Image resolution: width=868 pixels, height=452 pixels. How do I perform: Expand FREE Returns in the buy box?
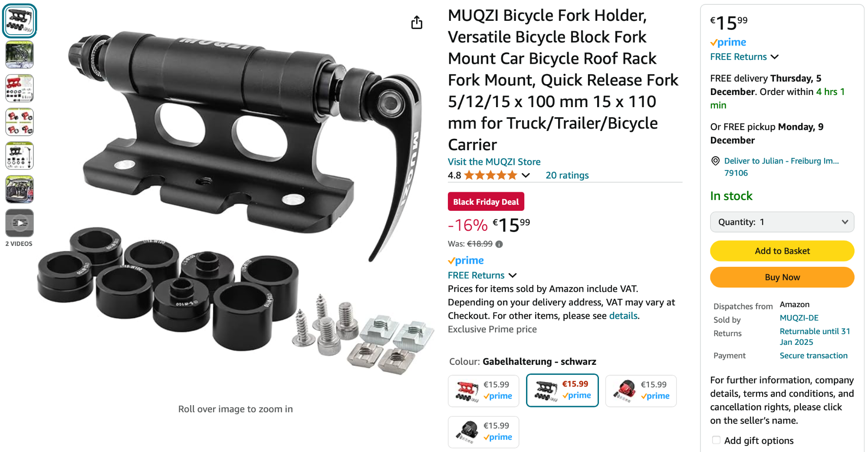pyautogui.click(x=744, y=57)
